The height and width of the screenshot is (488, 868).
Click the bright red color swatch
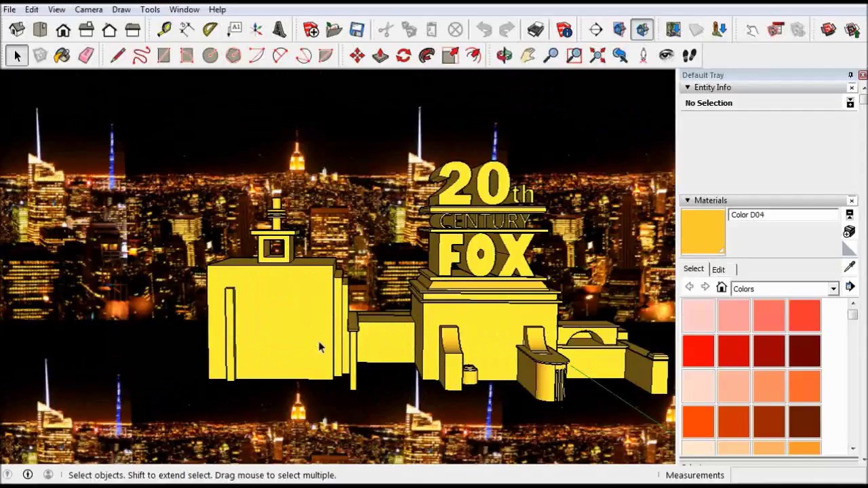coord(698,351)
